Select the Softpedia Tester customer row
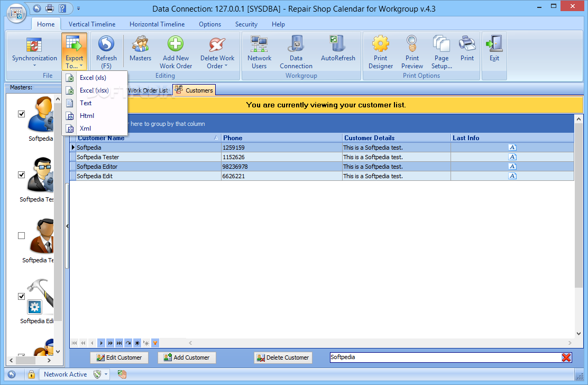Screen dimensions: 588x385 click(321, 157)
